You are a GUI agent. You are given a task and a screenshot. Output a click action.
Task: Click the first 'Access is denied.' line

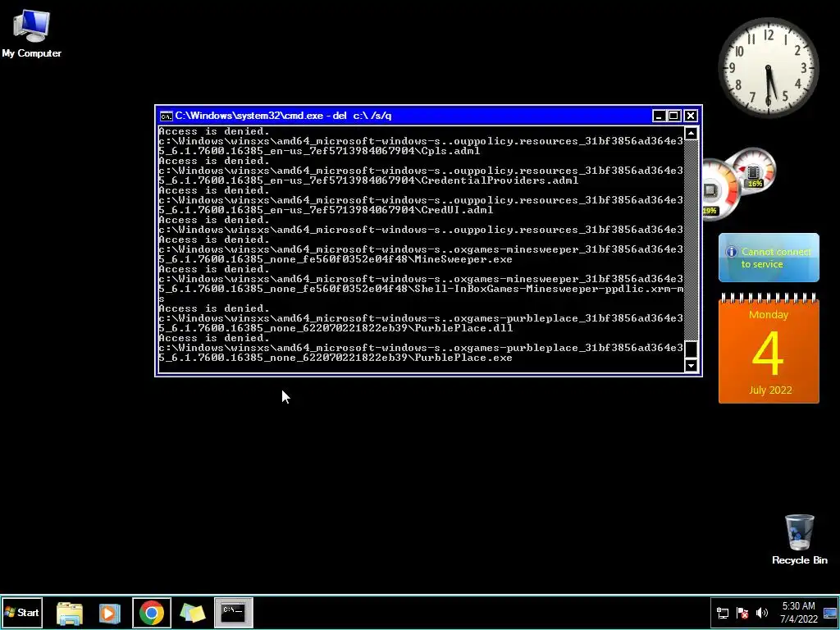pos(214,131)
